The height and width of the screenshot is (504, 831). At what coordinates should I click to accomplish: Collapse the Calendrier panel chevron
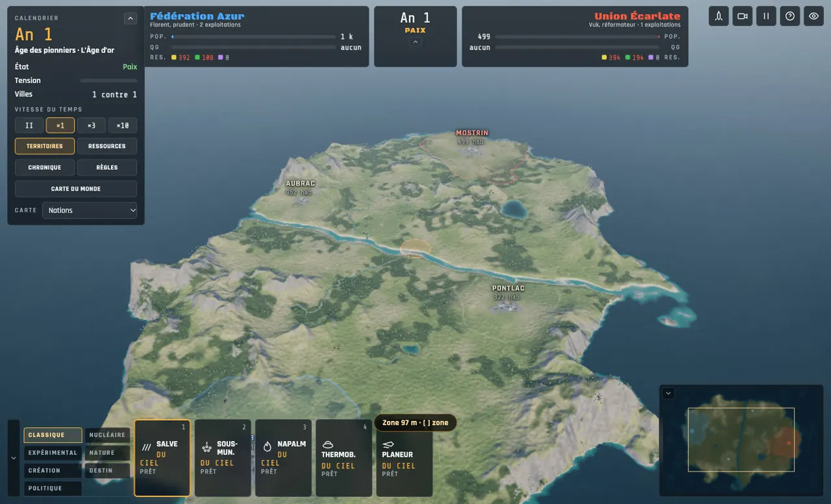tap(130, 19)
